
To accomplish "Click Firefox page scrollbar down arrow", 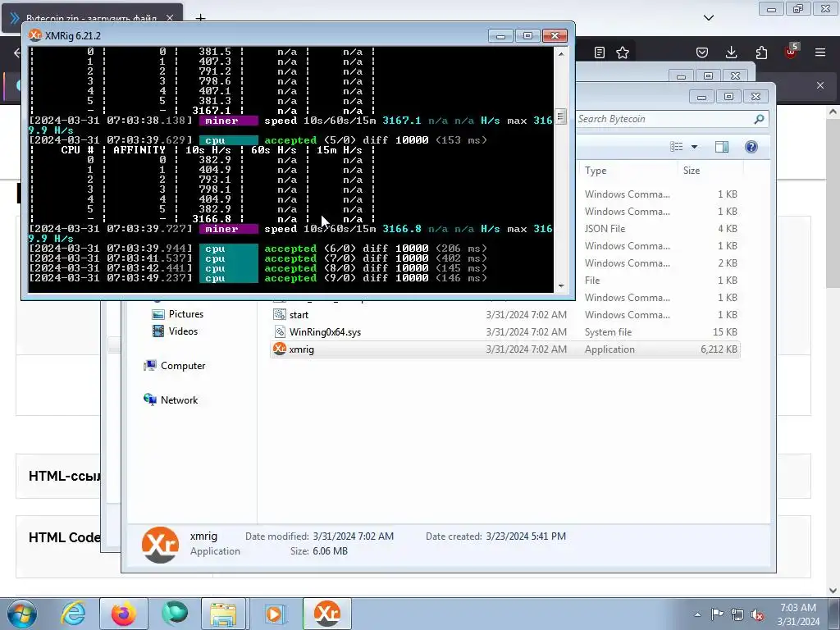I will pyautogui.click(x=833, y=591).
